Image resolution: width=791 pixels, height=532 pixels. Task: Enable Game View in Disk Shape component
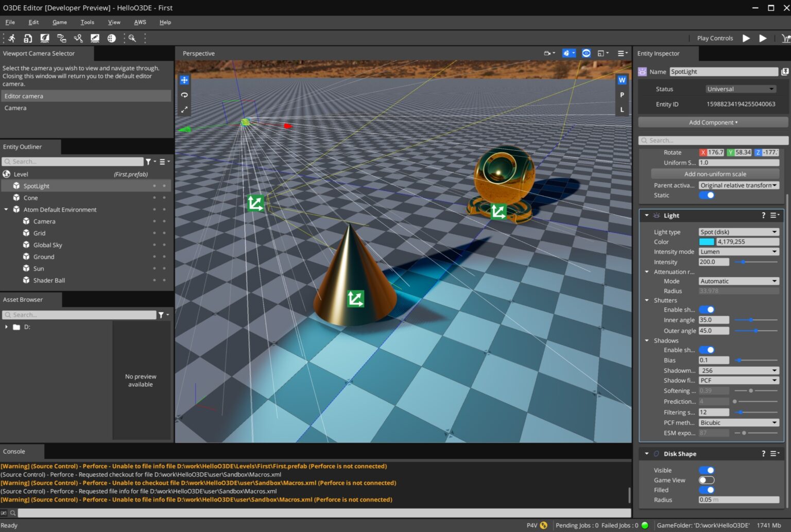click(707, 479)
